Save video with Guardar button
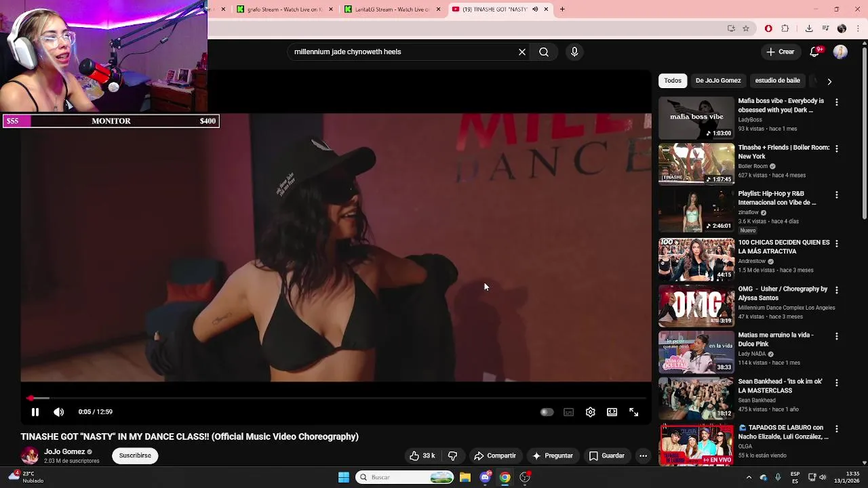Screen dimensions: 868x488 606,455
